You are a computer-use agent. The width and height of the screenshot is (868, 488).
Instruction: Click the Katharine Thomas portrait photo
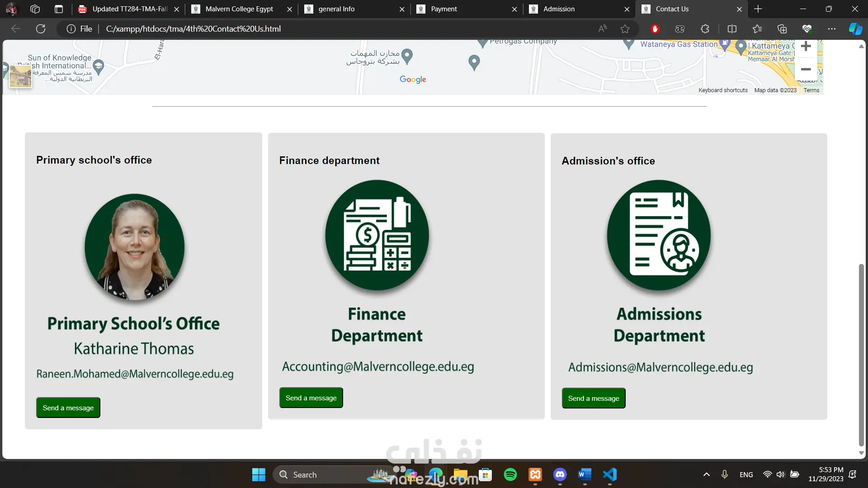135,247
